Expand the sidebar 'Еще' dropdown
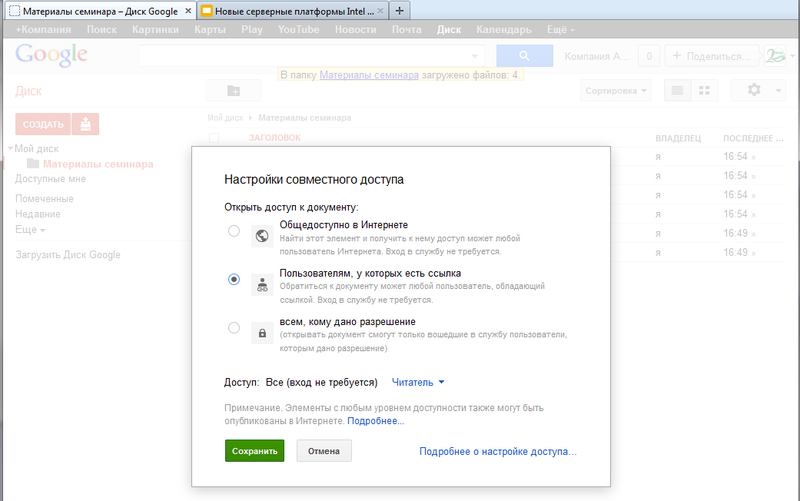This screenshot has width=800, height=501. (x=30, y=230)
